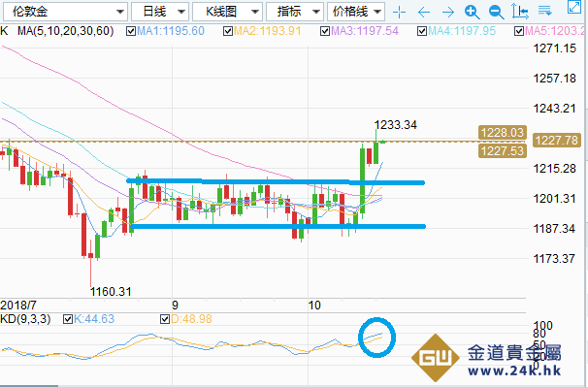Zoom in with the magnifier plus icon

472,13
